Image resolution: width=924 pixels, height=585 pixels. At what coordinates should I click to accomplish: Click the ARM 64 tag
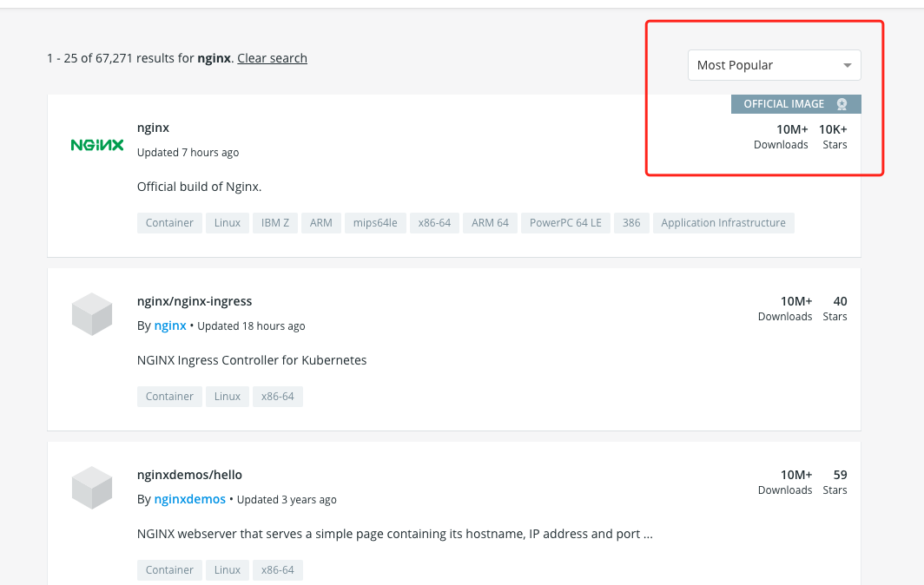pyautogui.click(x=491, y=223)
